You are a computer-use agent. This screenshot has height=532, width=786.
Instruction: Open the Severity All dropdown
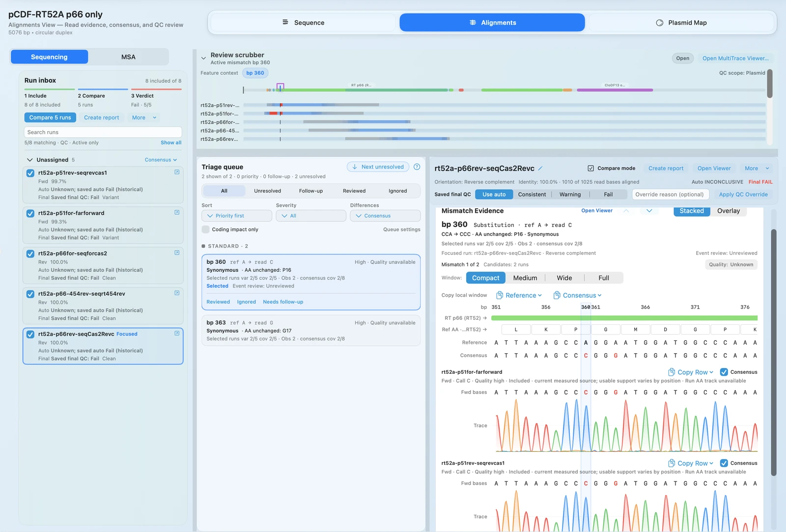click(311, 216)
